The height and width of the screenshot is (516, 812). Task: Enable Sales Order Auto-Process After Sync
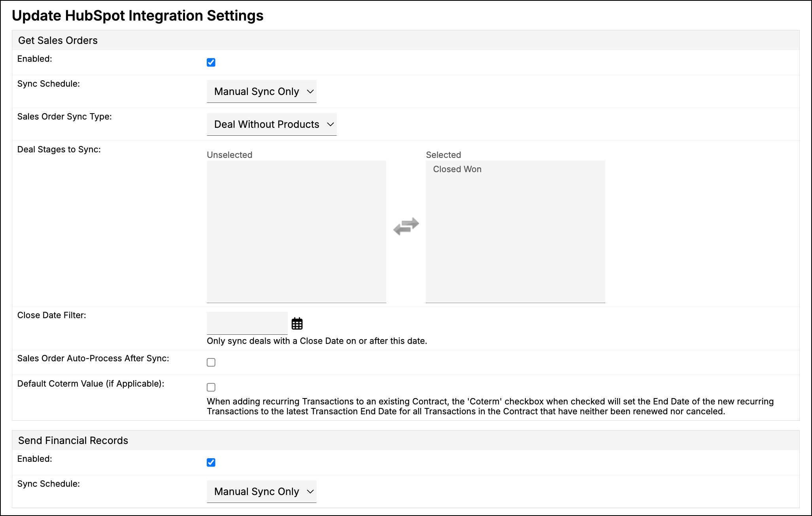211,362
